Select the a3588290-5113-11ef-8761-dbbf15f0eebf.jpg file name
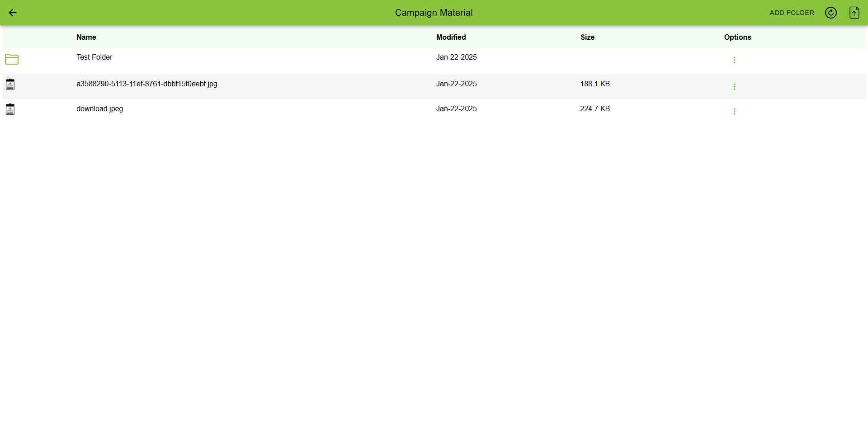This screenshot has height=427, width=868. (146, 84)
